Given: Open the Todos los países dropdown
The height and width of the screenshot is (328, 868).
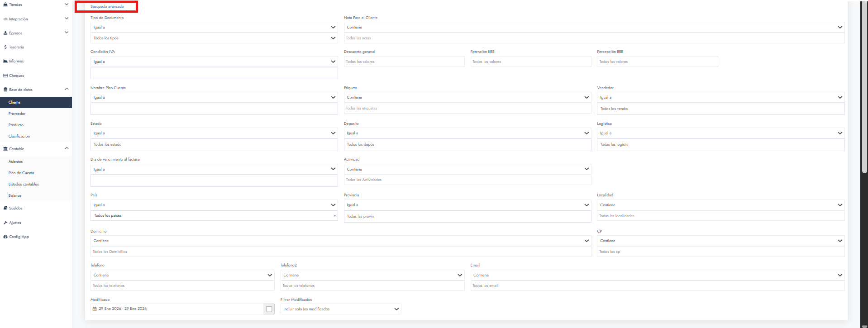Looking at the screenshot, I should coord(214,216).
